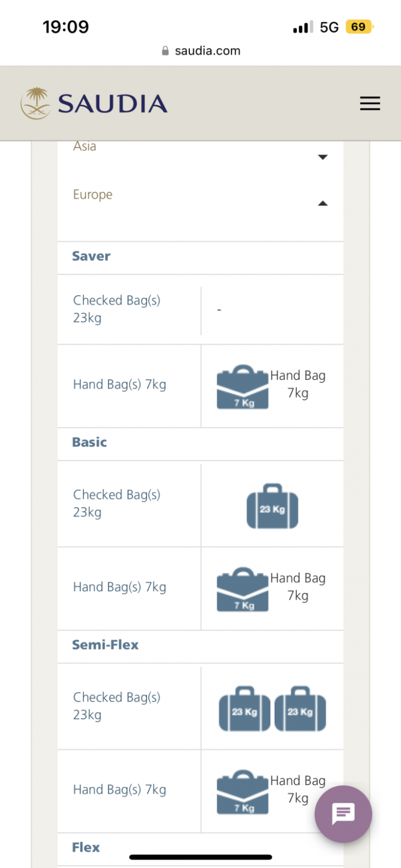401x868 pixels.
Task: Tap the Basic fare heading
Action: click(89, 442)
